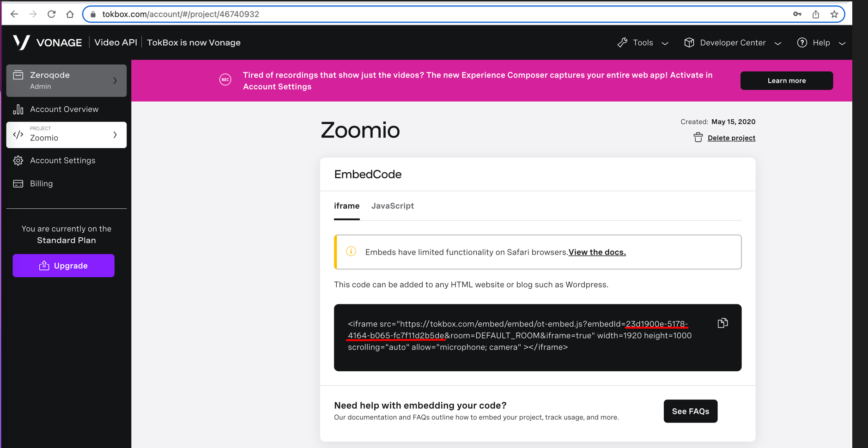Click the browser reload icon
The width and height of the screenshot is (868, 448).
tap(51, 14)
